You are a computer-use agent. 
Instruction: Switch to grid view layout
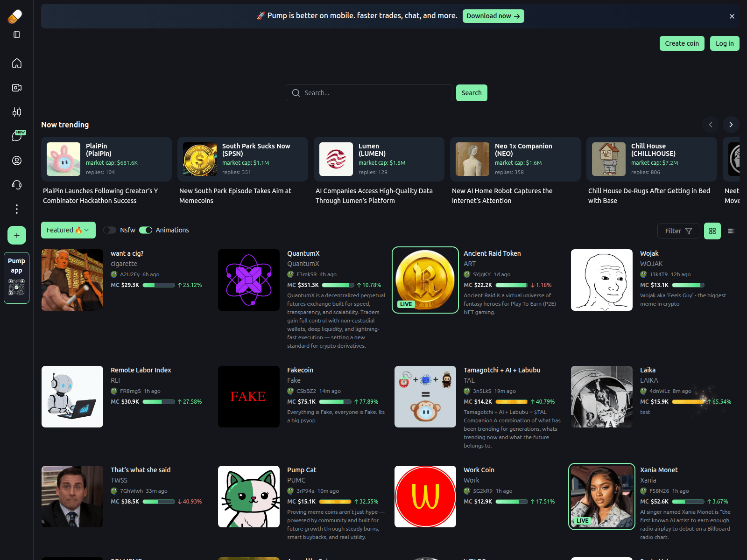pos(712,231)
